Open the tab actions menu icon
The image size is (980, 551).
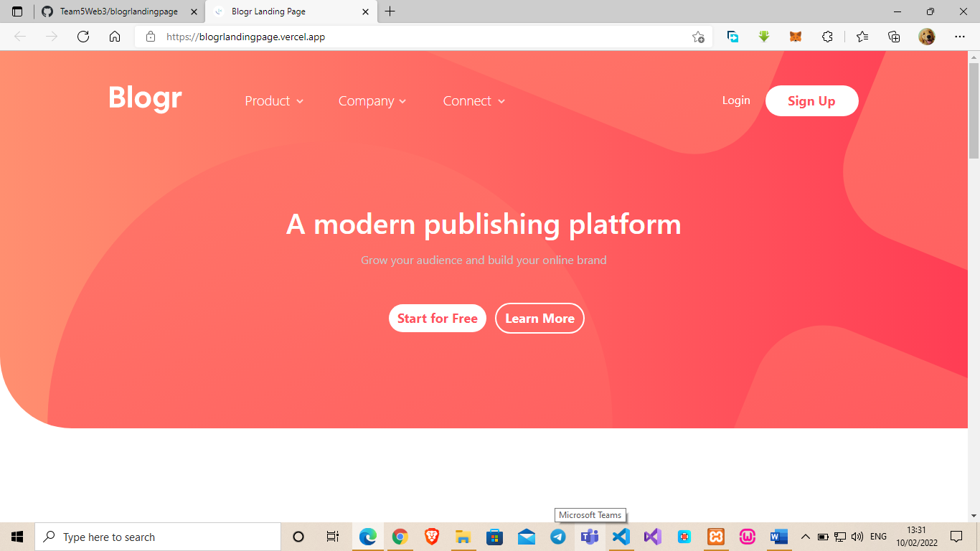click(x=17, y=11)
